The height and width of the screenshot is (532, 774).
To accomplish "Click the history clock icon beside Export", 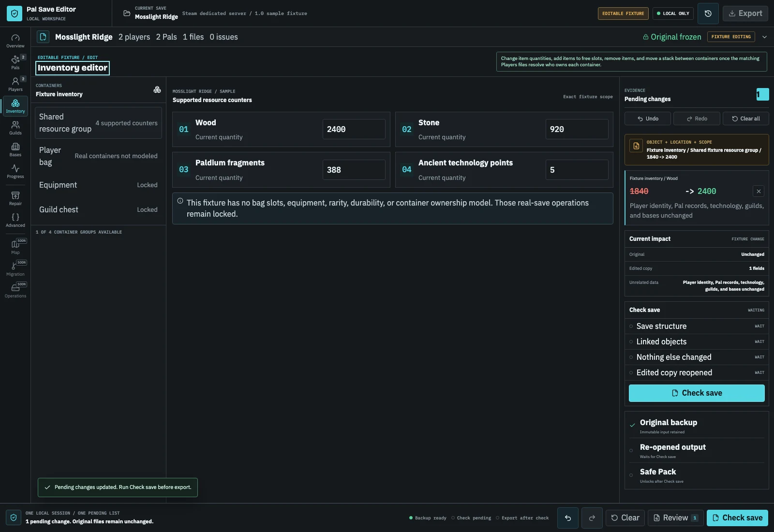I will click(x=708, y=14).
